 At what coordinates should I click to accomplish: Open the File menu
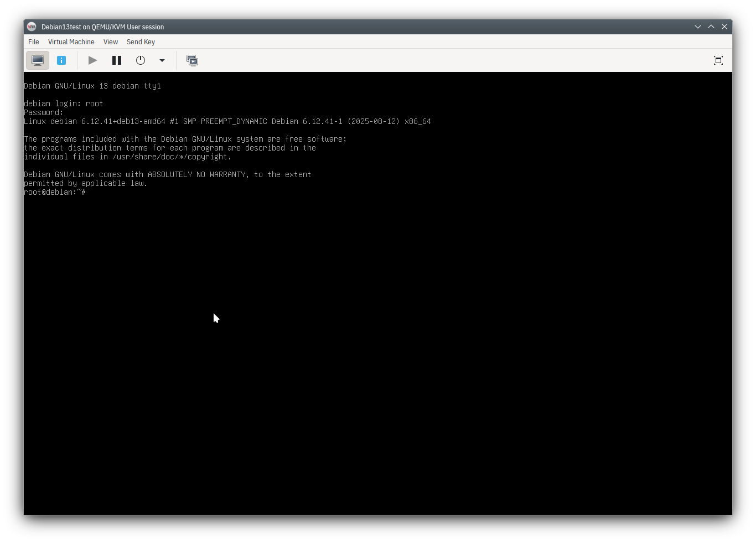click(x=34, y=42)
